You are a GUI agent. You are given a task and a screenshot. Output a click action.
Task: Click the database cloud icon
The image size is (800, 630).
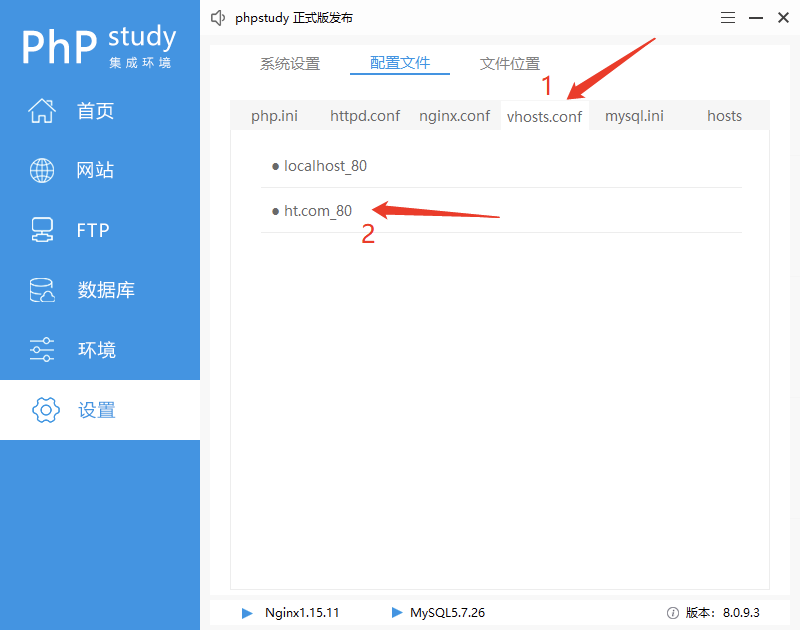(42, 290)
